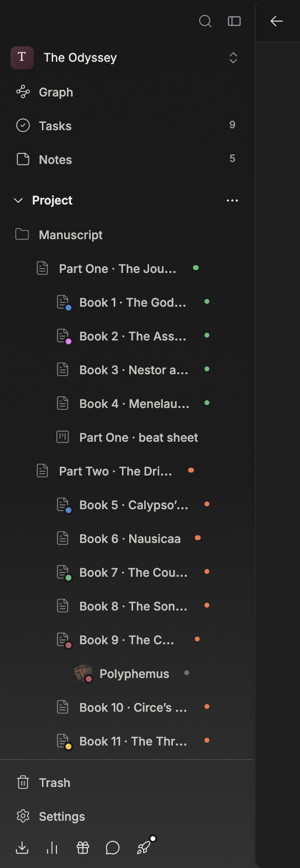The width and height of the screenshot is (300, 868).
Task: Click the Book 10 document icon
Action: point(63,707)
